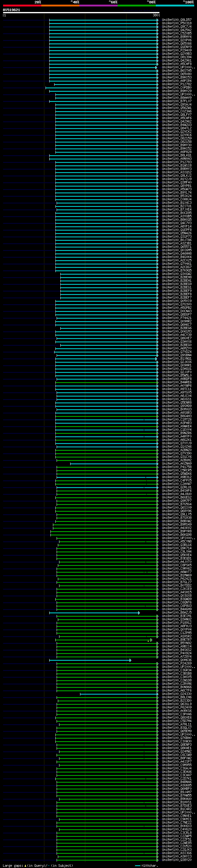197x868 pixels.
Task: Click the ruler end value 380
Action: pos(155,15)
